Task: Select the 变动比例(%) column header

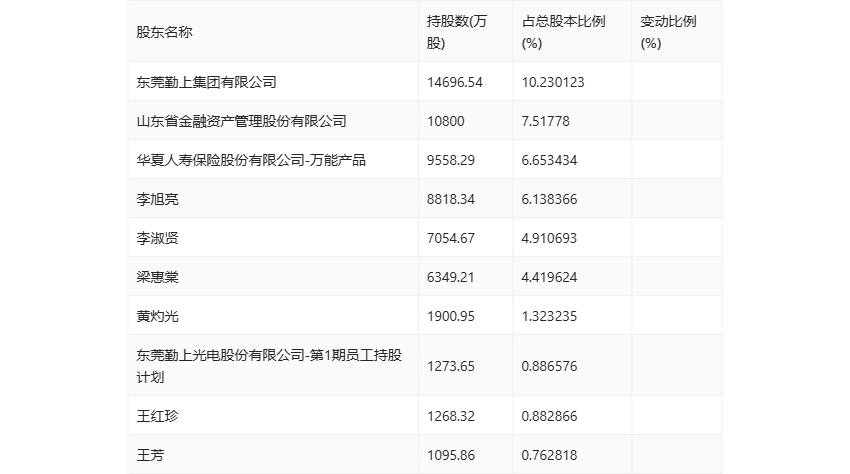Action: pos(668,32)
